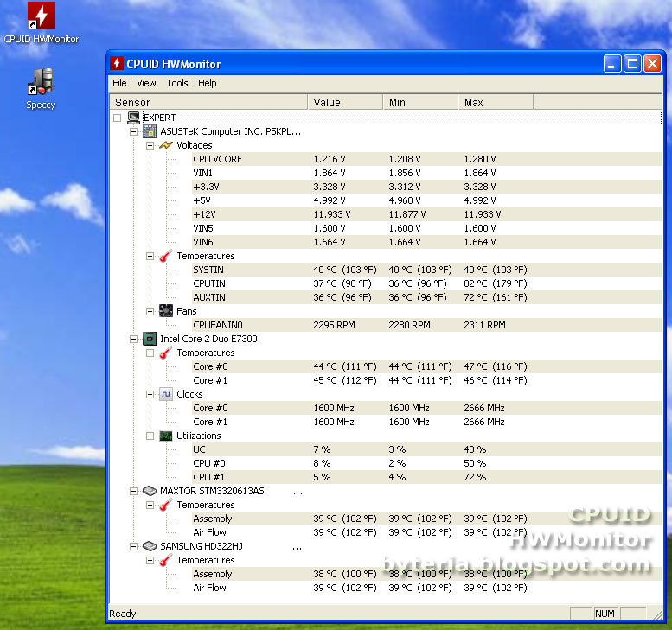Click the Sensor column header
The width and height of the screenshot is (672, 630).
208,102
